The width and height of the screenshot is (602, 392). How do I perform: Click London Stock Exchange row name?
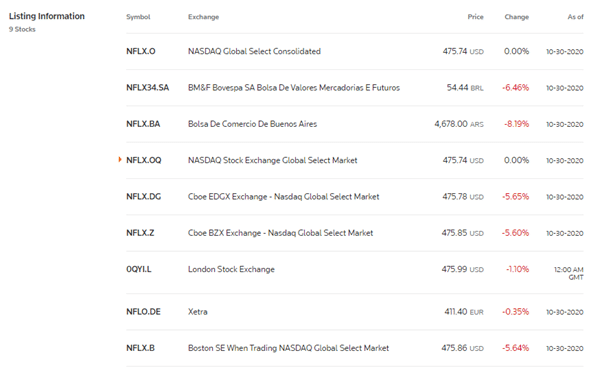click(x=231, y=269)
